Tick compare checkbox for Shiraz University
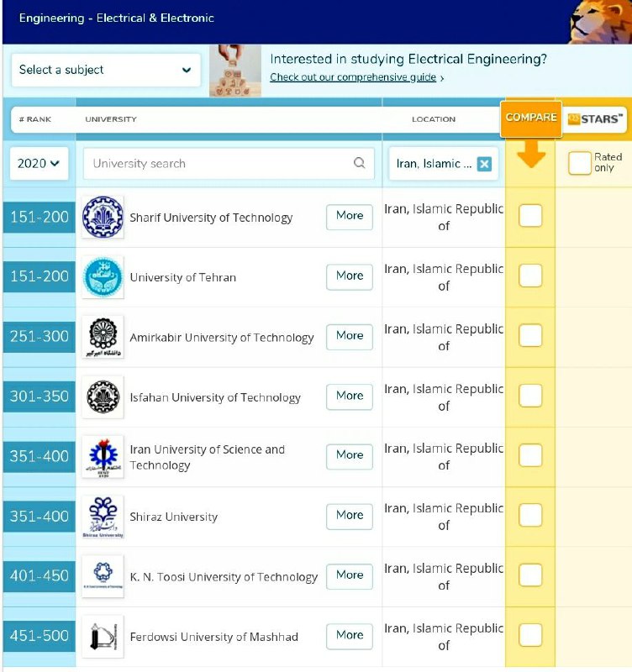The width and height of the screenshot is (632, 672). tap(530, 515)
